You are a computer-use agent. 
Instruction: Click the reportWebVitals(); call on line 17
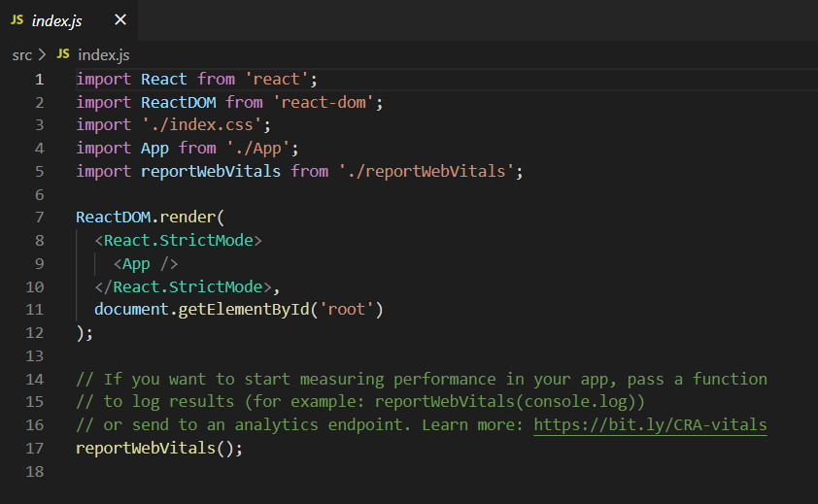(159, 449)
